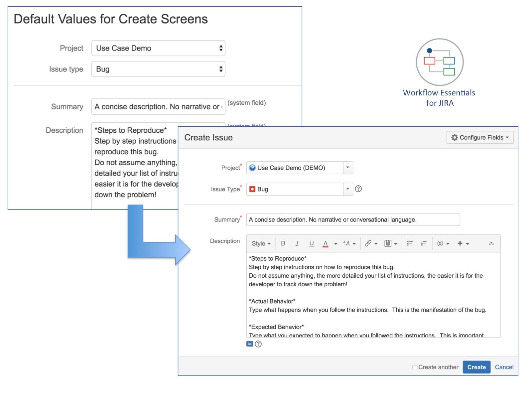The height and width of the screenshot is (399, 532).
Task: Click 'Default Values for Create Screens' heading
Action: [x=111, y=19]
